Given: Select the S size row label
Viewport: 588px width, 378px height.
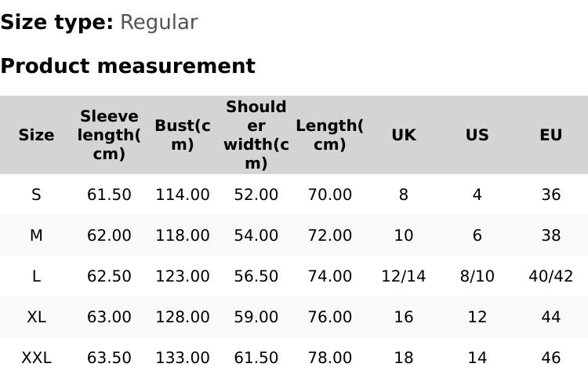Looking at the screenshot, I should click(36, 194).
